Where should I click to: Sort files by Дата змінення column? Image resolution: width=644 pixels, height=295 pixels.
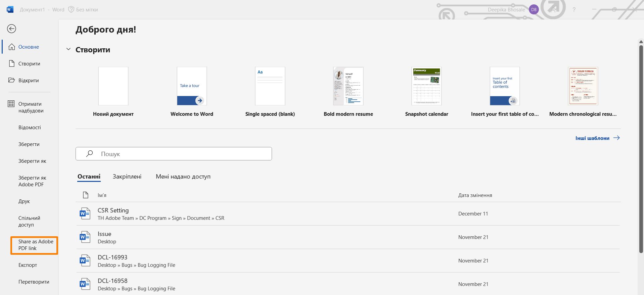pos(475,195)
